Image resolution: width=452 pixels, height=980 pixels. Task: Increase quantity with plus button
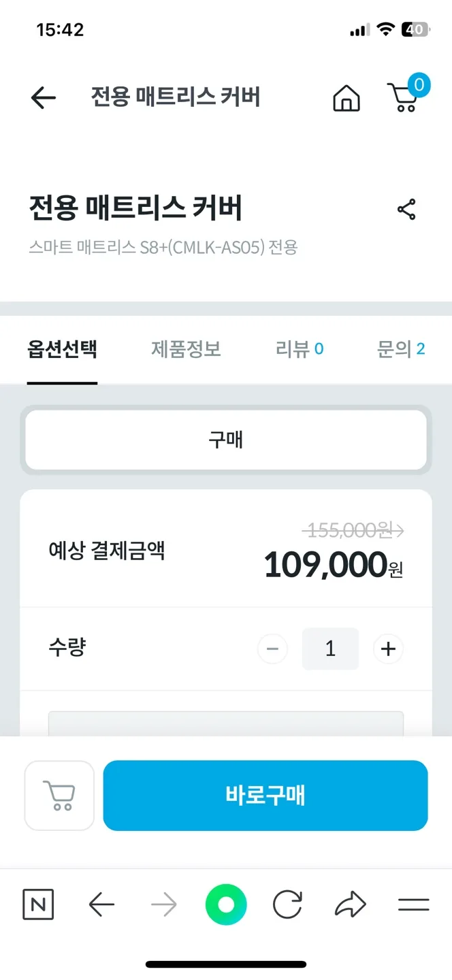(x=388, y=649)
